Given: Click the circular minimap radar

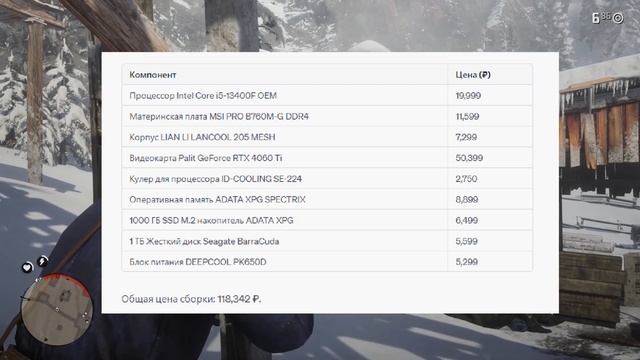Looking at the screenshot, I should tap(57, 309).
